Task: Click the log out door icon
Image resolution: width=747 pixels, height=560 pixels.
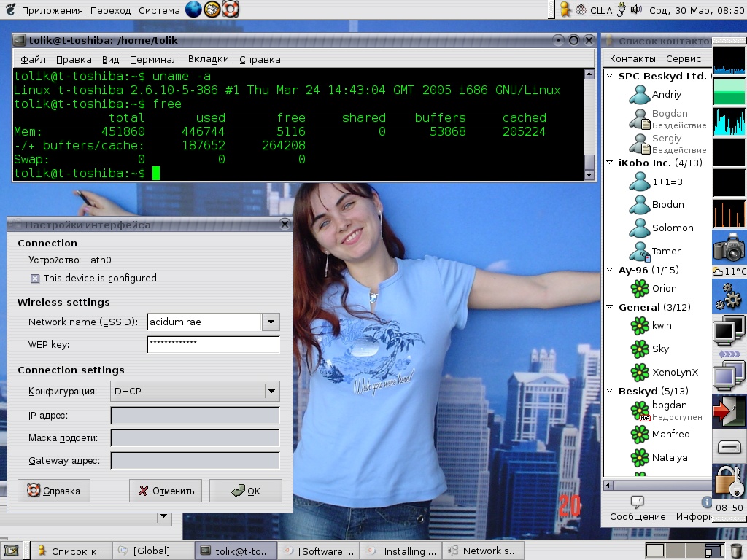Action: coord(729,410)
